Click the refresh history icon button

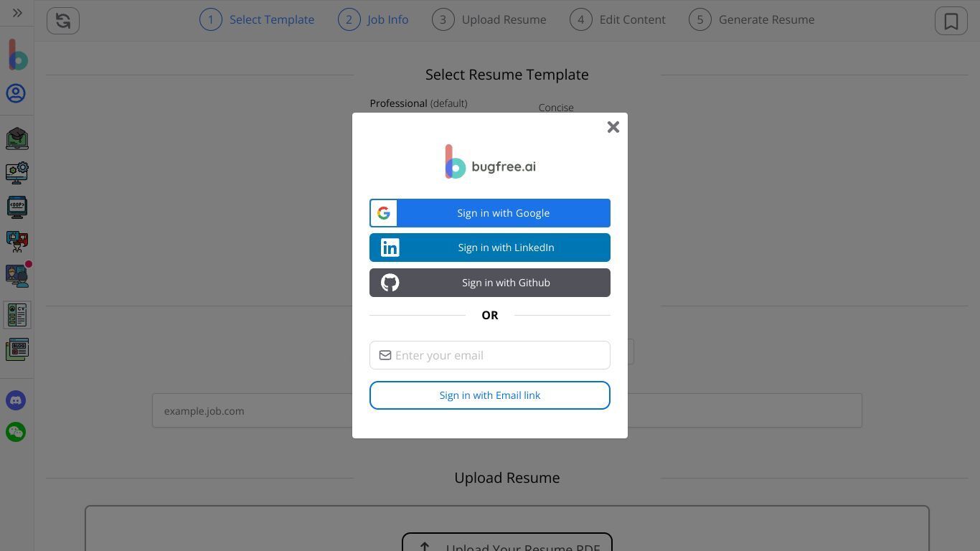[63, 20]
